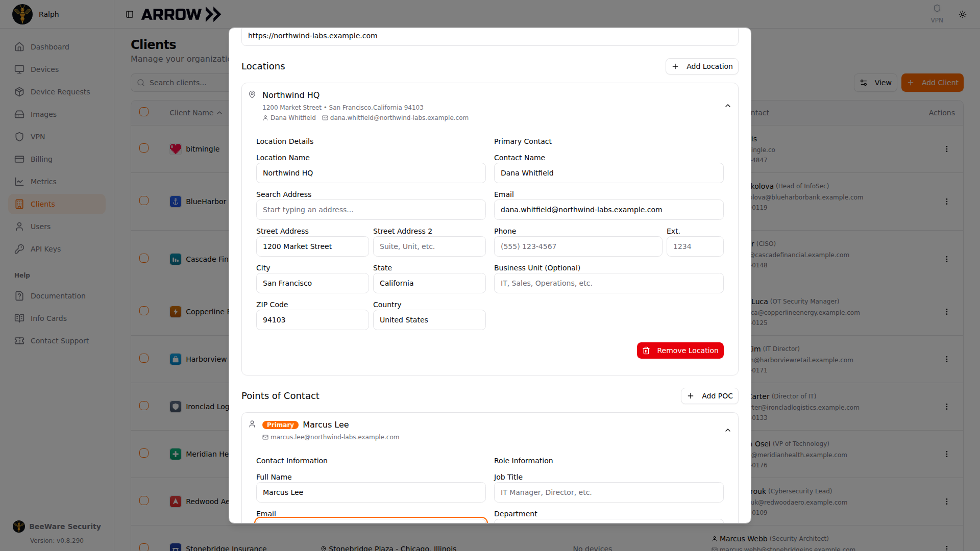Click the Copperline lightning logo
This screenshot has width=980, height=551.
pyautogui.click(x=176, y=312)
